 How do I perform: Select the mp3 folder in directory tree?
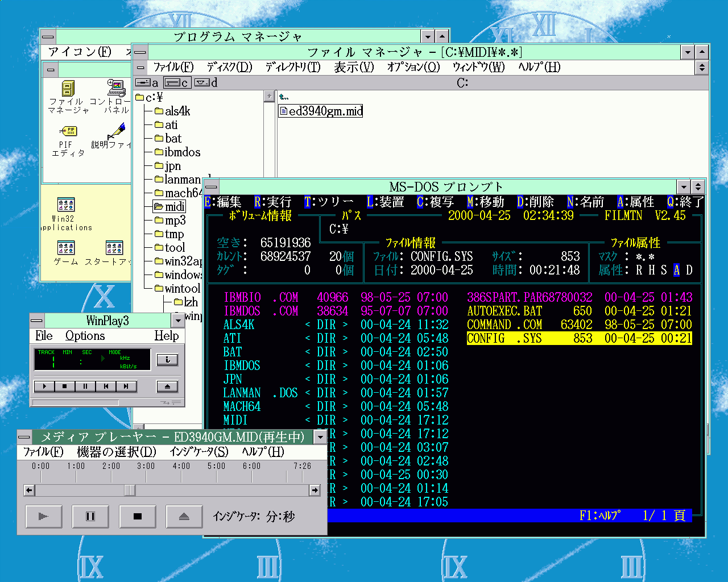click(175, 221)
